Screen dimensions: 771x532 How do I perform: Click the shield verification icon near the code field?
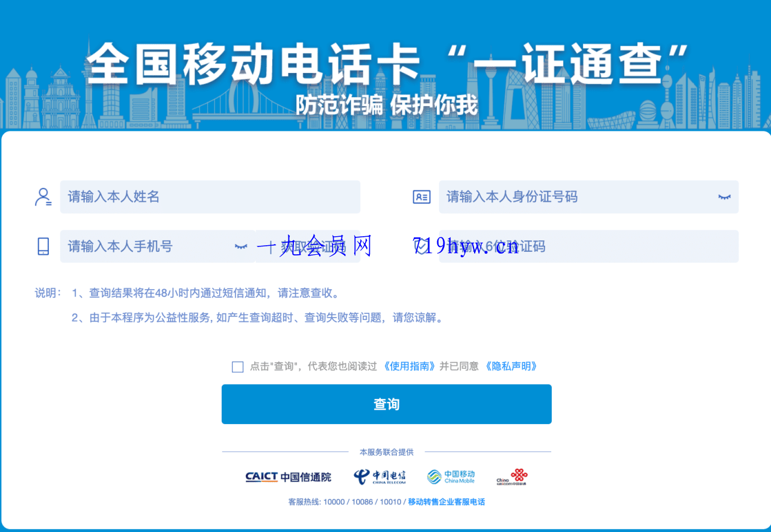tap(422, 246)
